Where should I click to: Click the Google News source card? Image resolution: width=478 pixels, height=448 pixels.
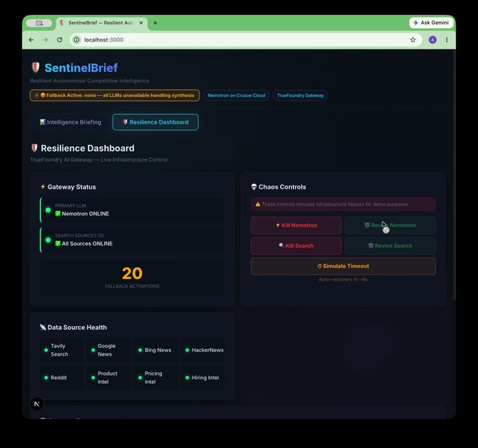pyautogui.click(x=109, y=349)
